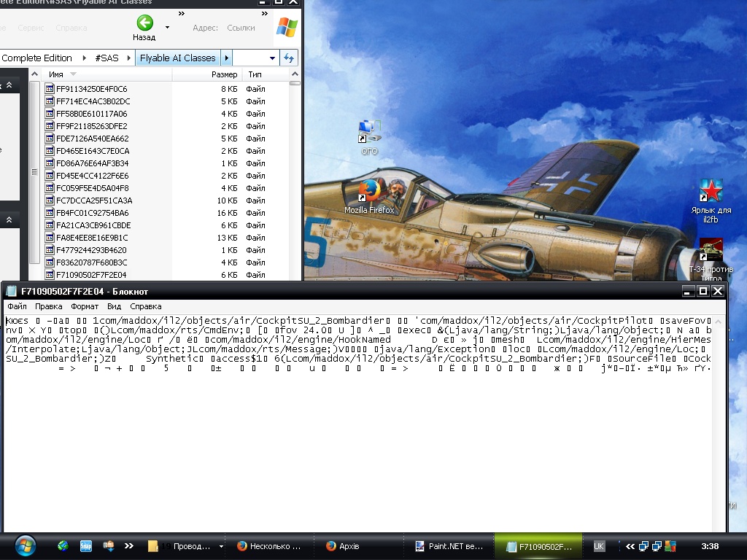Open the Windows Start orb
747x560 pixels.
point(25,546)
